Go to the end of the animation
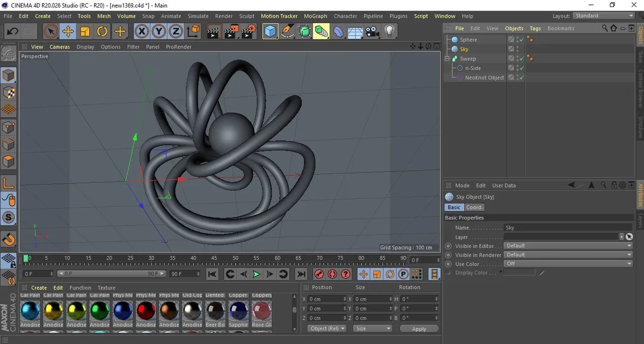The height and width of the screenshot is (344, 644). tap(301, 274)
